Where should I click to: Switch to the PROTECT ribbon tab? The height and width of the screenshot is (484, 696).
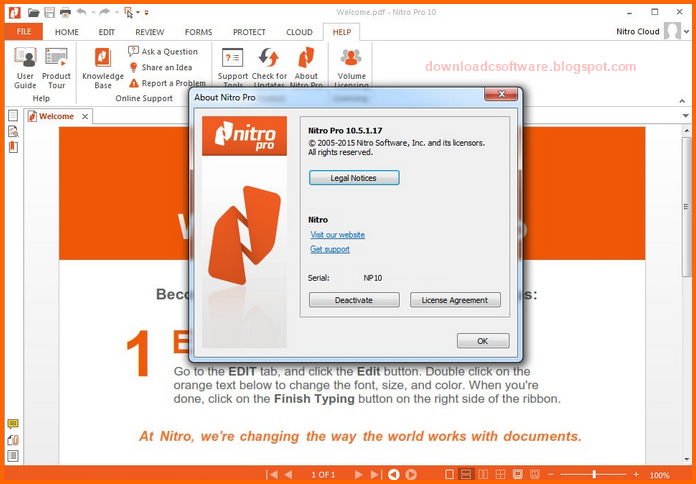pos(249,32)
